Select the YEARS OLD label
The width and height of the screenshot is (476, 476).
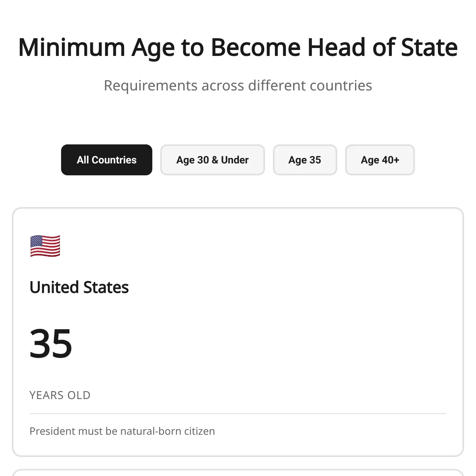60,395
